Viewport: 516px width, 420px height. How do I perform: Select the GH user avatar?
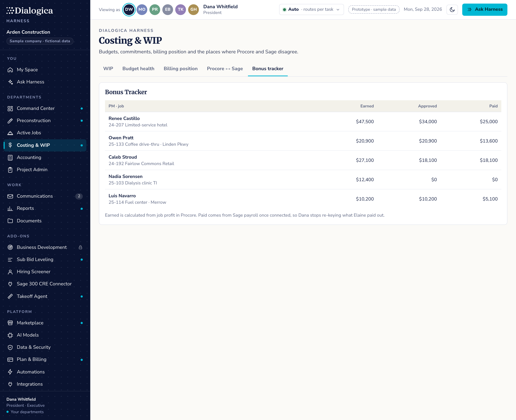(193, 10)
